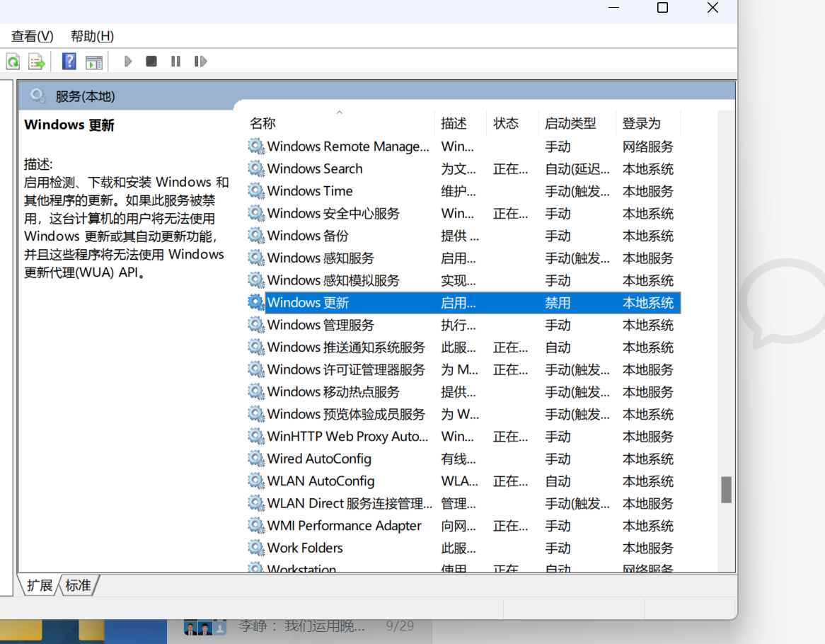Click the 自动 startup type of Windows 推送通知系统服务

click(x=558, y=347)
